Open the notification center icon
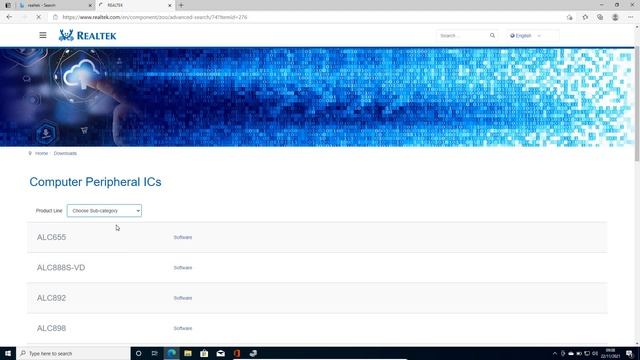The image size is (640, 360). pos(629,353)
